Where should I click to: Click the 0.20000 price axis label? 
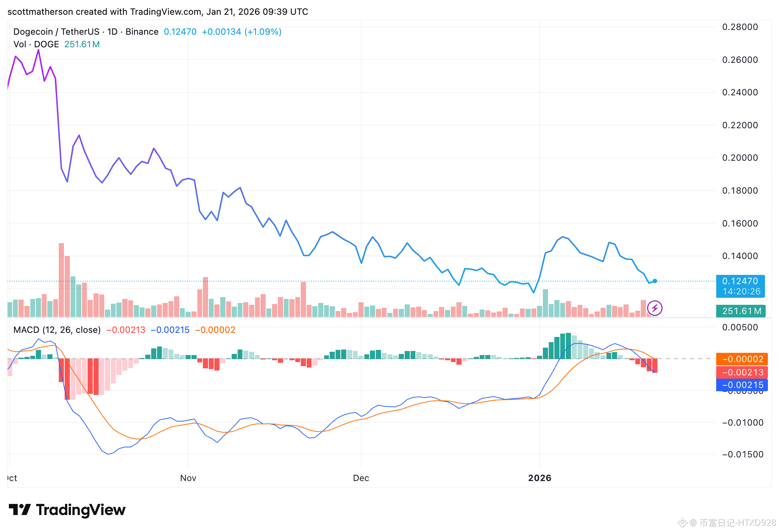740,158
